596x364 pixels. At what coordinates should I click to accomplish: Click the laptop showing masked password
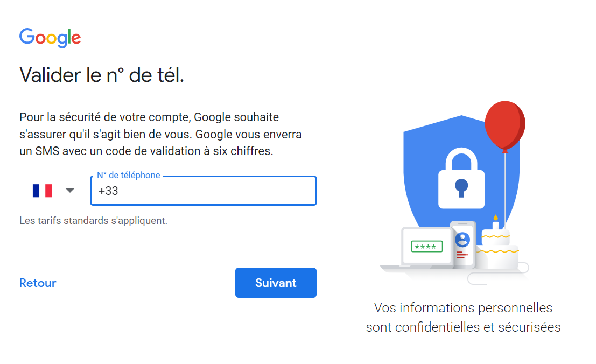point(425,246)
